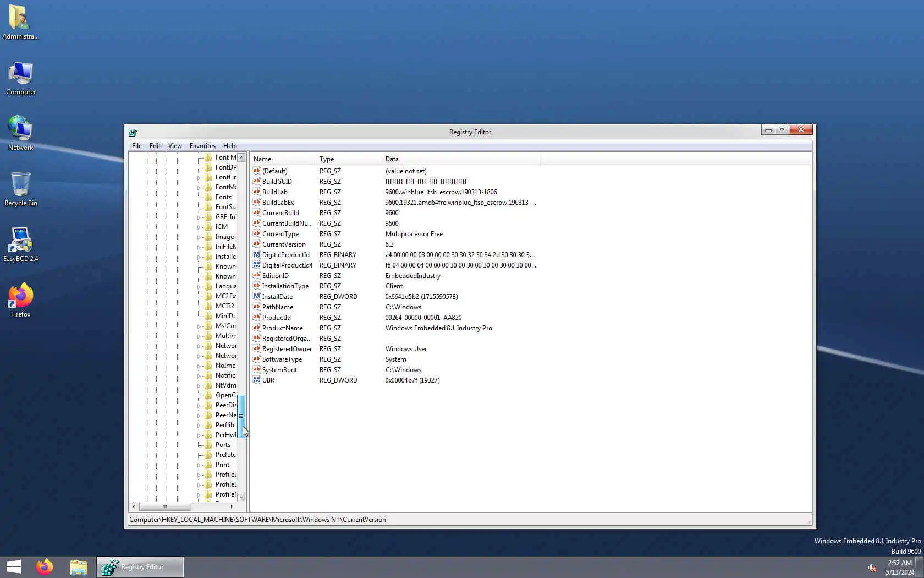Launch EasyBCD 2.4 from the desktop
The height and width of the screenshot is (578, 924).
(x=20, y=244)
